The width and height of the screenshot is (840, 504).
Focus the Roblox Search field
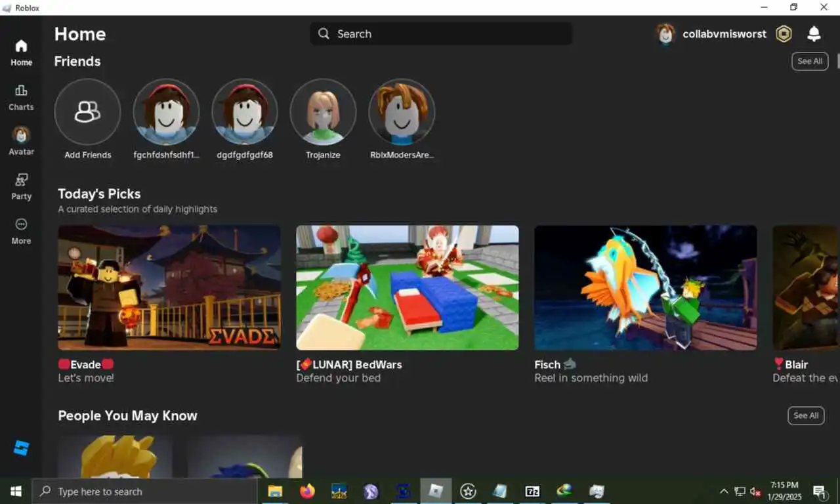coord(441,33)
